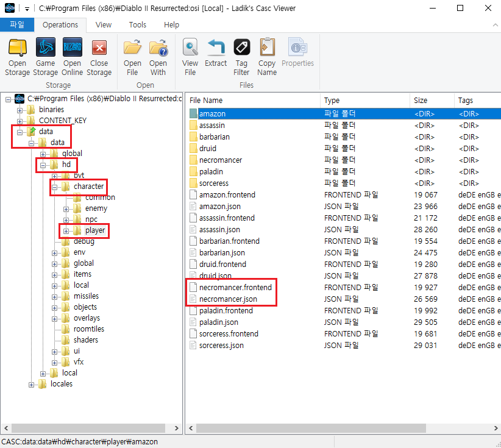Select the sorceress folder in file list
This screenshot has width=501, height=448.
point(214,183)
